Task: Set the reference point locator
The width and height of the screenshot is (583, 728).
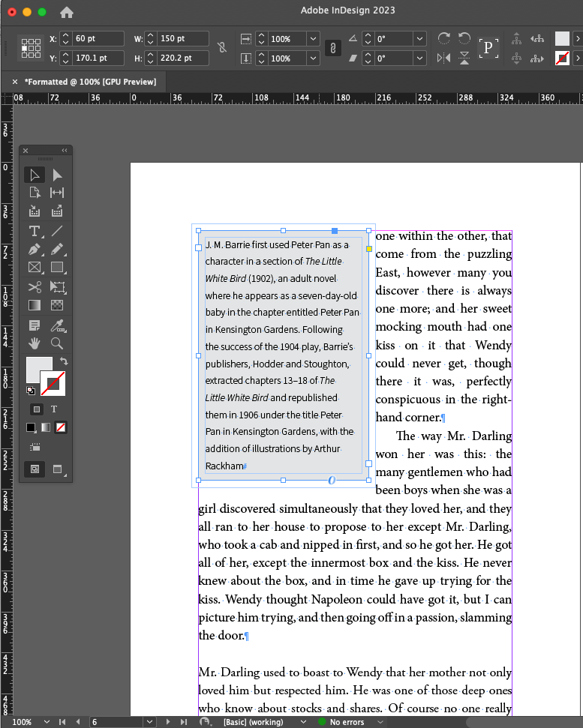Action: (31, 48)
